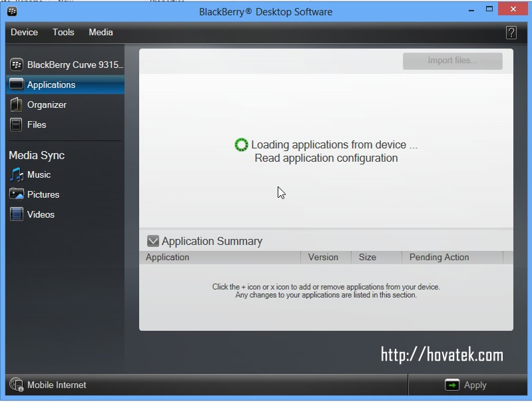532x402 pixels.
Task: Click the BlackBerry Curve device icon
Action: (x=16, y=65)
